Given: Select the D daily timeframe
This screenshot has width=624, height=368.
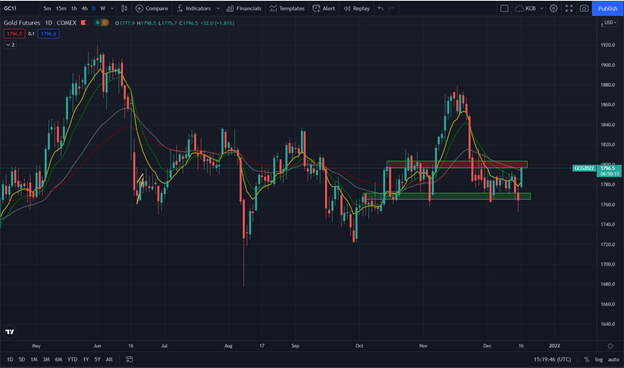Looking at the screenshot, I should (94, 8).
